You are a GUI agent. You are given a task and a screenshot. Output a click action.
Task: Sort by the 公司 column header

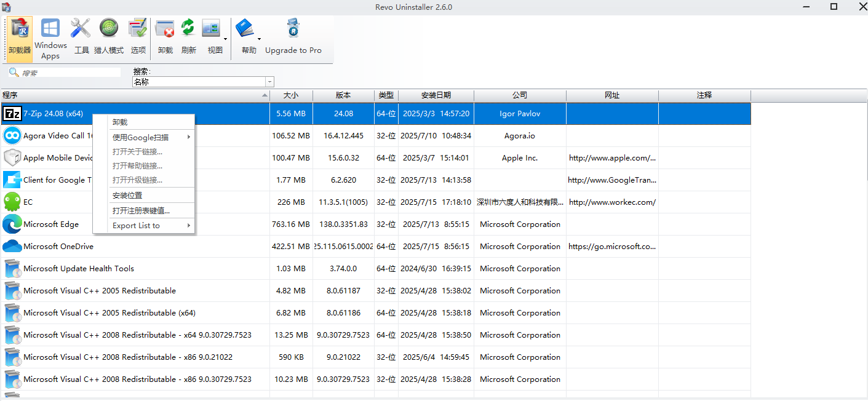(520, 95)
